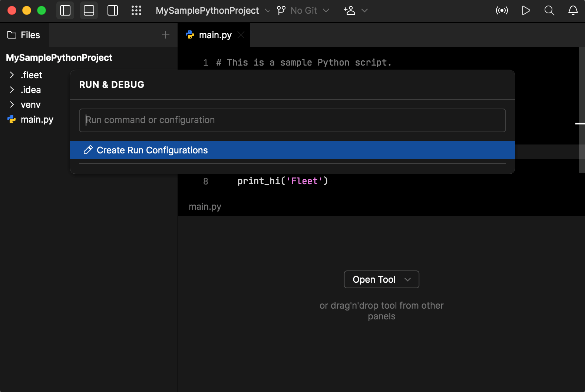Toggle the right sidebar panel
Screen dimensions: 585x392
point(113,10)
